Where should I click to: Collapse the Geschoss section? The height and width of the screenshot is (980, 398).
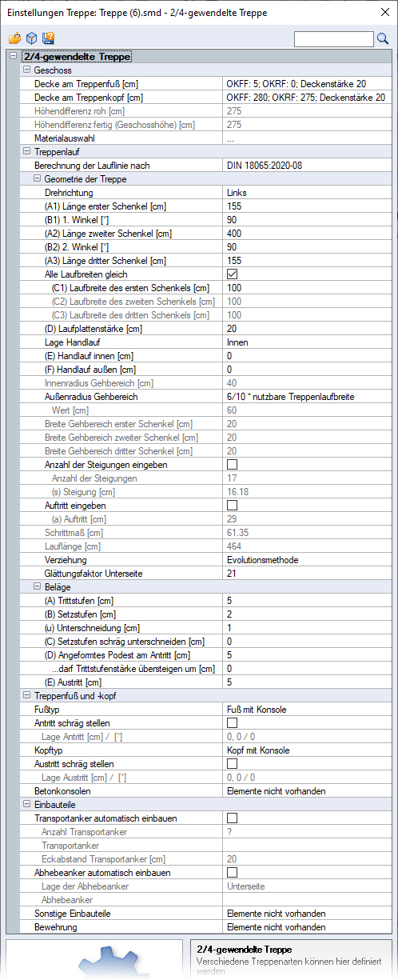pos(27,70)
